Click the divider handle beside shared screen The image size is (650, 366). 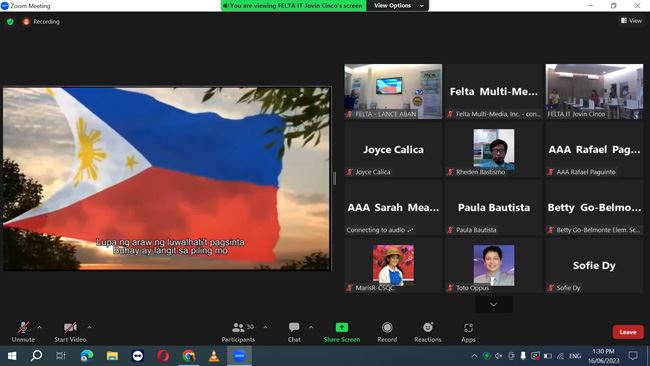point(335,179)
